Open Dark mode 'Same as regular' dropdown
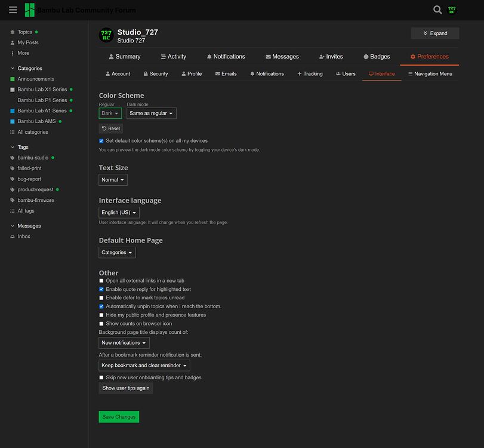The image size is (484, 448). pyautogui.click(x=151, y=113)
